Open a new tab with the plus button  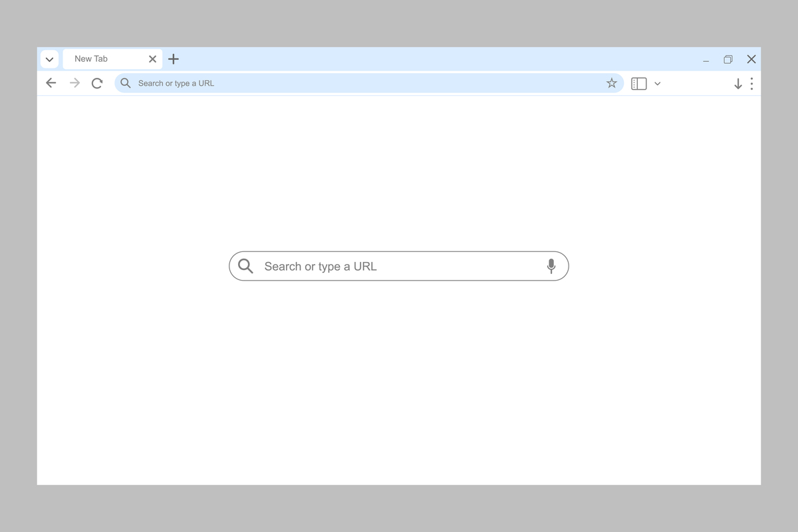pos(174,59)
